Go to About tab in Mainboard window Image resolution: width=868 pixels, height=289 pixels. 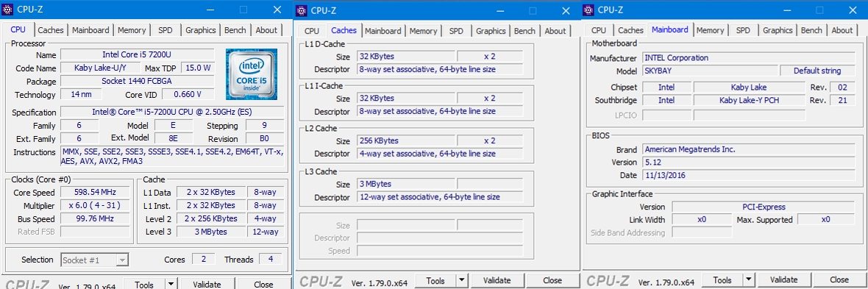point(842,30)
